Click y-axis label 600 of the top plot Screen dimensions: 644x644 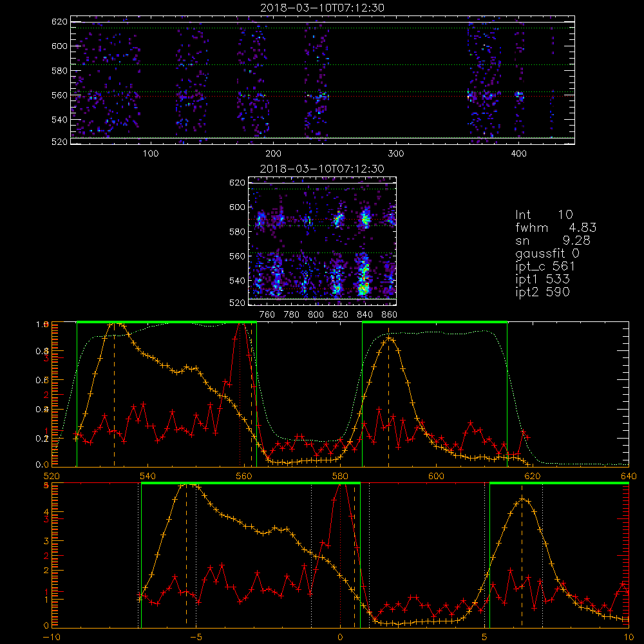pos(59,46)
